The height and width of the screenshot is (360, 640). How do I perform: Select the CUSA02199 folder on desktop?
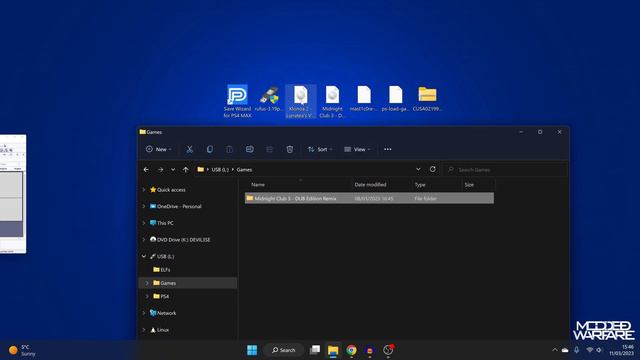[x=427, y=99]
